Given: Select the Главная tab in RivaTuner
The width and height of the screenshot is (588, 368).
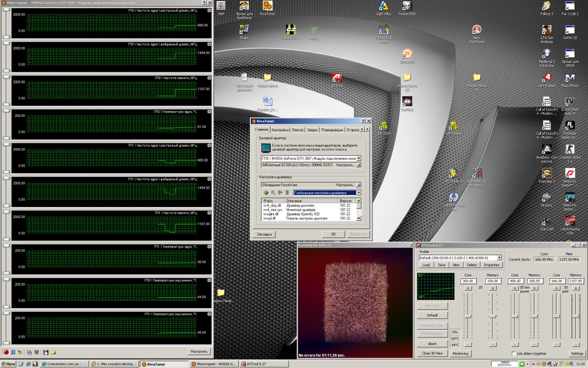Looking at the screenshot, I should click(x=261, y=130).
